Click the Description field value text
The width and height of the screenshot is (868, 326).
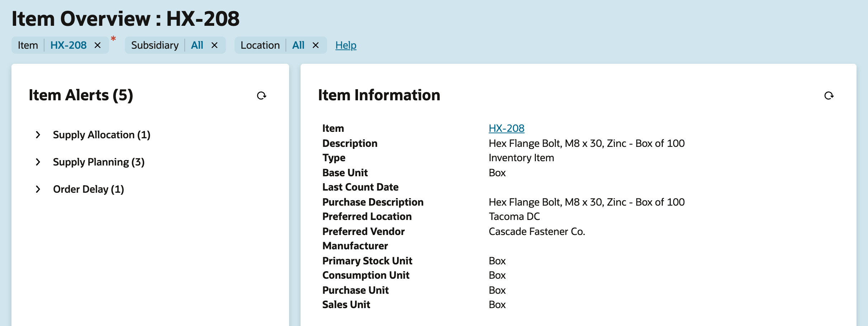(586, 143)
